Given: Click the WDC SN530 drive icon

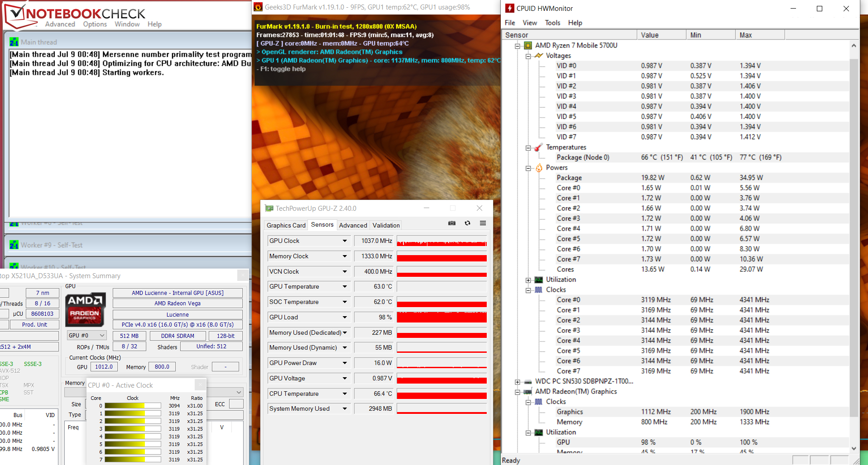Looking at the screenshot, I should (x=528, y=381).
